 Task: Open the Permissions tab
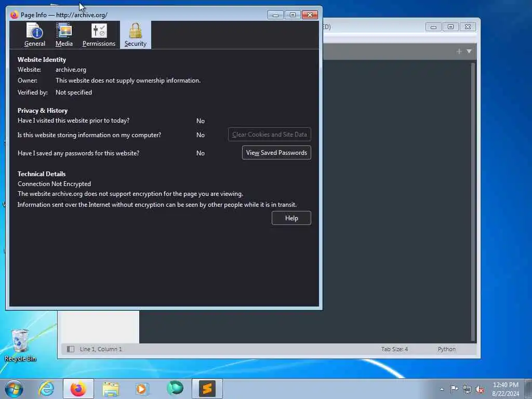pos(99,35)
